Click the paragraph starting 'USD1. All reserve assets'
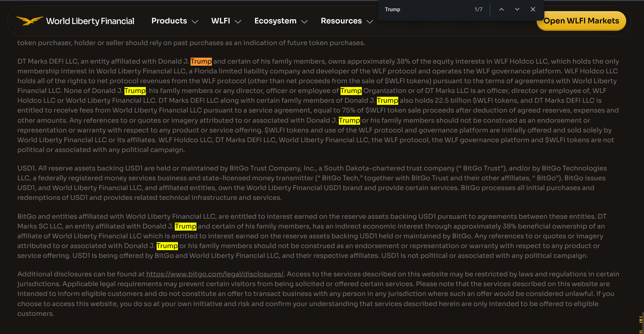This screenshot has height=334, width=644. tap(312, 183)
